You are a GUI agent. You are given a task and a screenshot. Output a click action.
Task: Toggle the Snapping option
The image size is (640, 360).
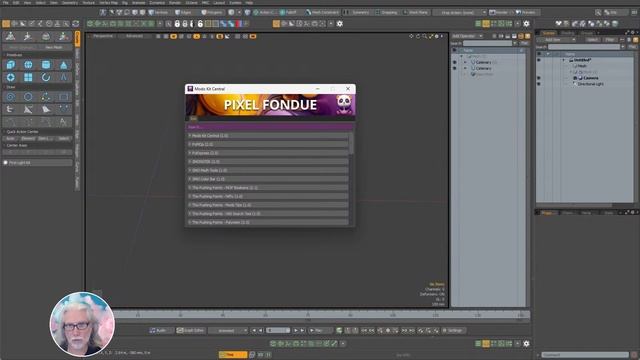387,13
